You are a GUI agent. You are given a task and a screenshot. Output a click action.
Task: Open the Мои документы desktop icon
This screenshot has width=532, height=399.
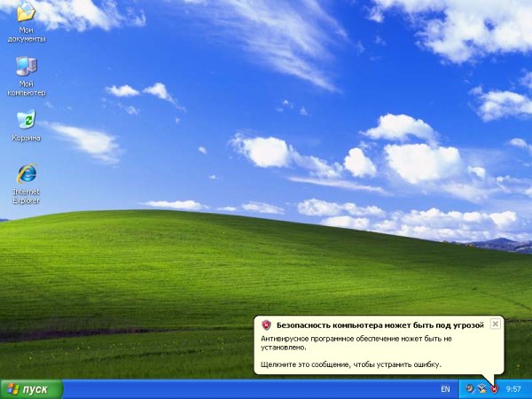point(27,12)
